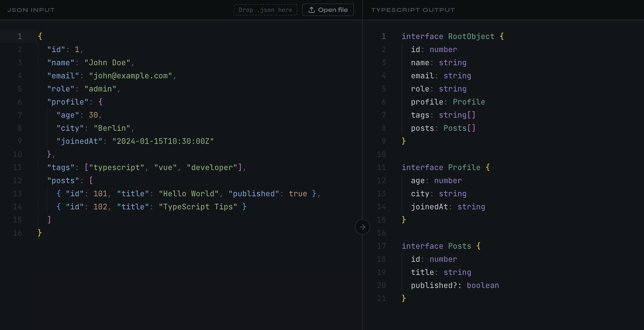Click the Drop .json here zone

pyautogui.click(x=265, y=10)
